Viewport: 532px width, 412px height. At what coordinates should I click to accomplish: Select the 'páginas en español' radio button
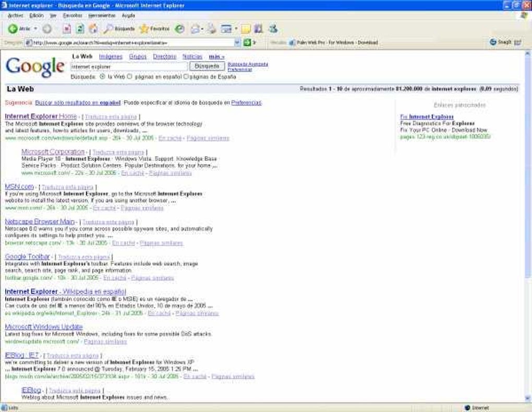tap(129, 77)
